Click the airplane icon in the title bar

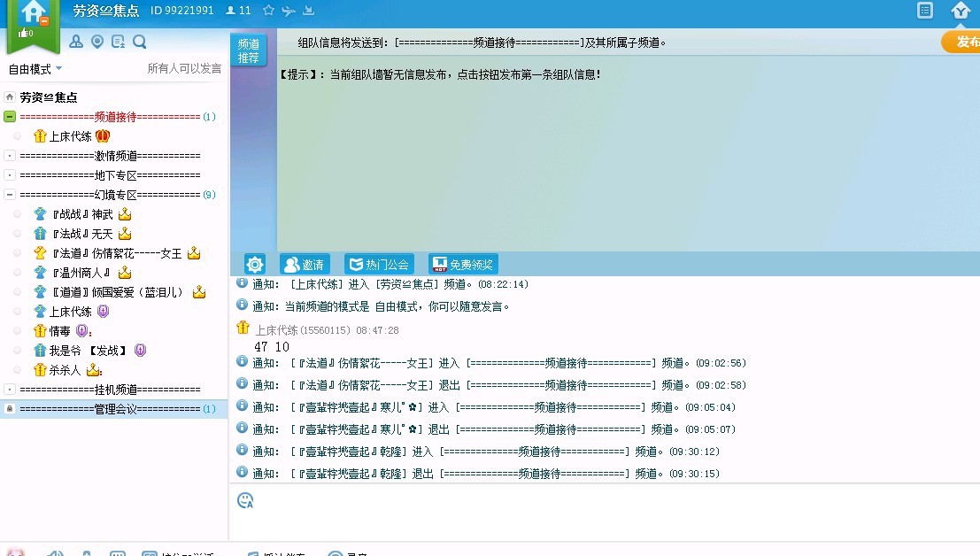[287, 10]
